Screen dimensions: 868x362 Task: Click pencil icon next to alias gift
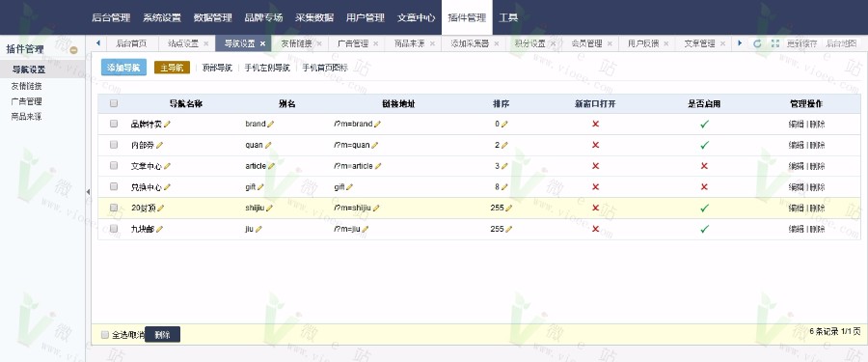[x=260, y=187]
